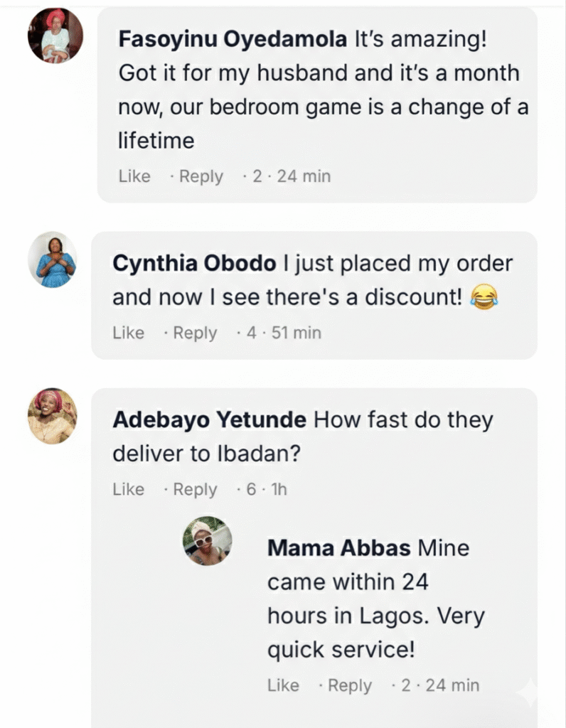The height and width of the screenshot is (728, 566).
Task: View the 6 likes count on Adebayo's comment
Action: pyautogui.click(x=251, y=489)
